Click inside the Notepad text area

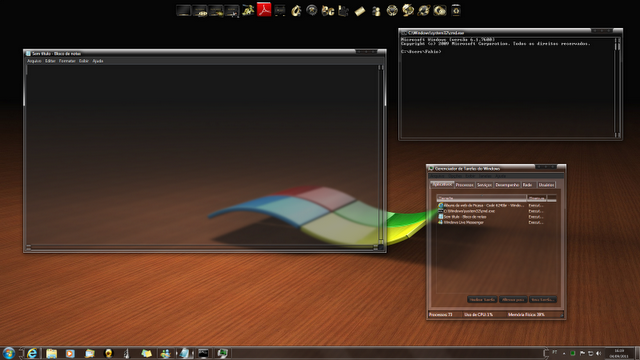[202, 155]
